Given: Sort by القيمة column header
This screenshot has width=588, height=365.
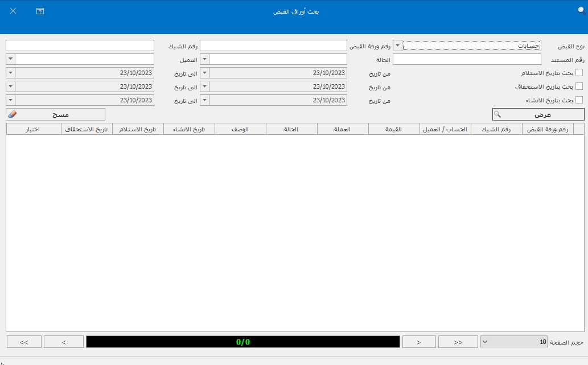Looking at the screenshot, I should tap(394, 130).
